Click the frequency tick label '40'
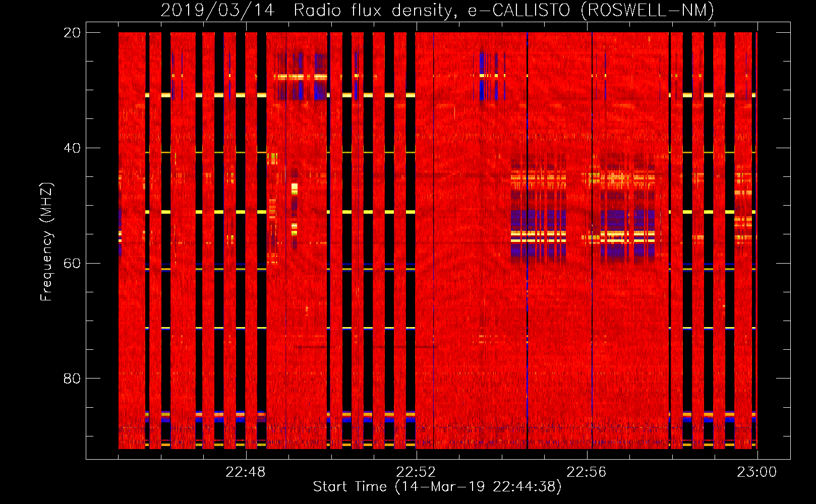 point(72,148)
